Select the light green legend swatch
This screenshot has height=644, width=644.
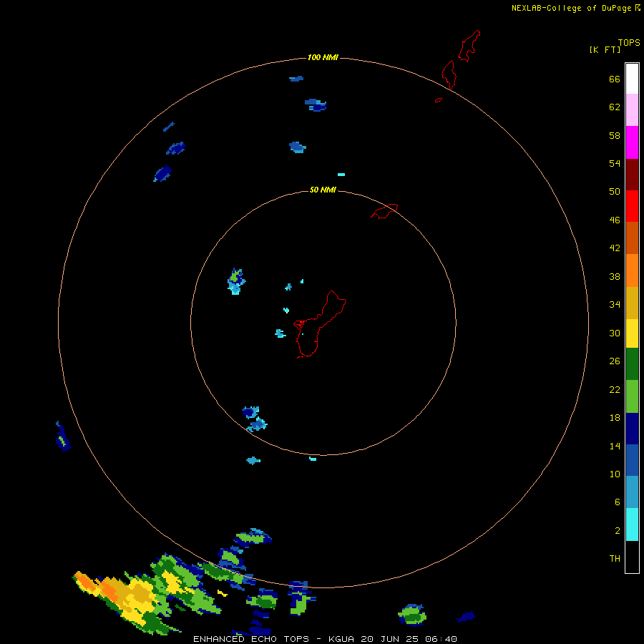(632, 396)
